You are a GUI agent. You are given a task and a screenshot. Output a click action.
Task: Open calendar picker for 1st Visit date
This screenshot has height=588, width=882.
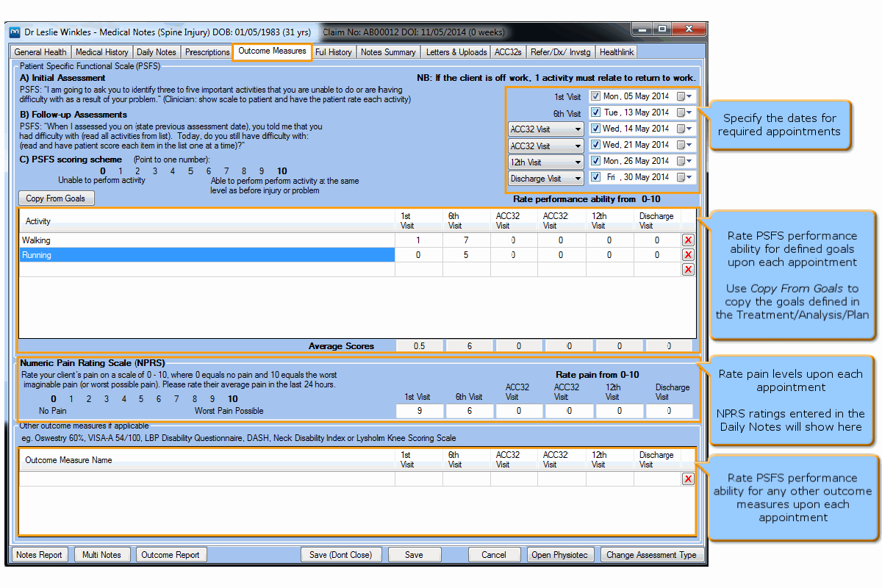(684, 96)
